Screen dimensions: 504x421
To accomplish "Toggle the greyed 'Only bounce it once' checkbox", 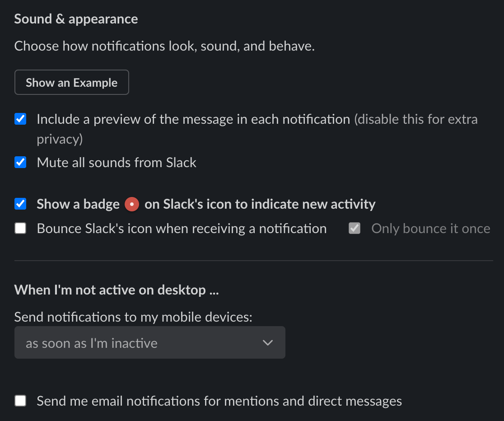I will (355, 229).
